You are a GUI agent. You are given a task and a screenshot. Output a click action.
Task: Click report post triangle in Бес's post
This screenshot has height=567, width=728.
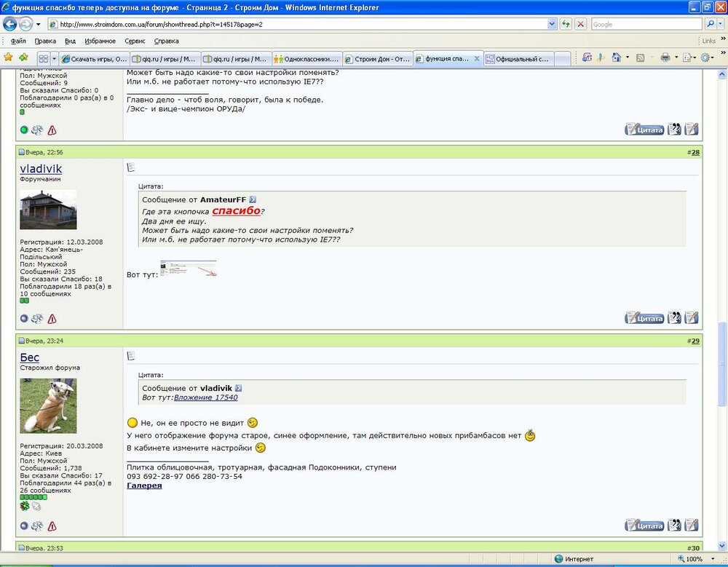pyautogui.click(x=52, y=526)
